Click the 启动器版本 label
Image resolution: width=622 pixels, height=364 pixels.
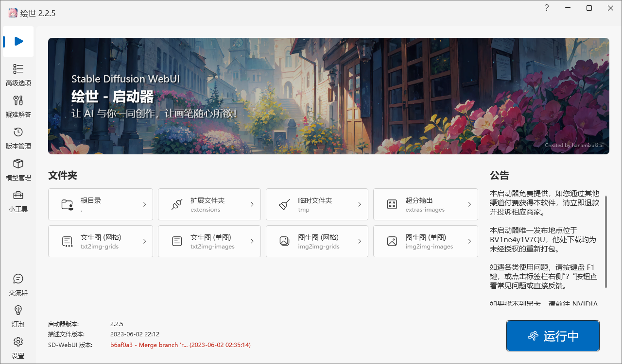63,324
